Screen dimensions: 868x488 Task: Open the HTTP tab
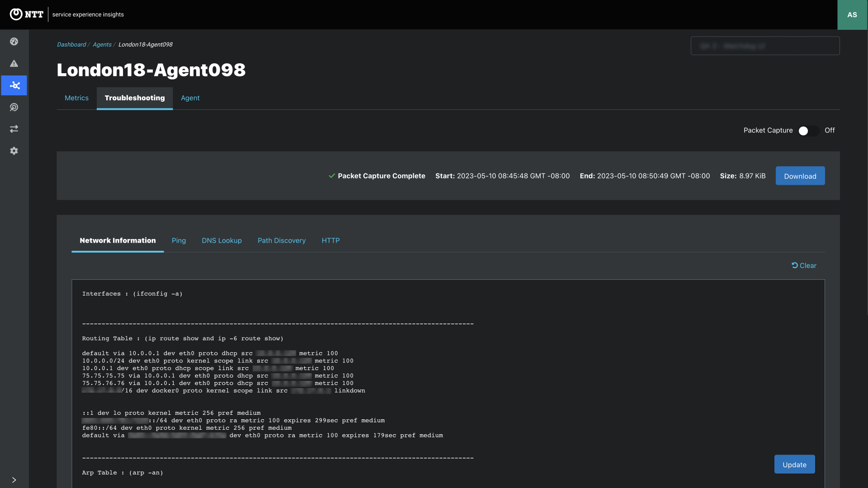[x=330, y=241]
